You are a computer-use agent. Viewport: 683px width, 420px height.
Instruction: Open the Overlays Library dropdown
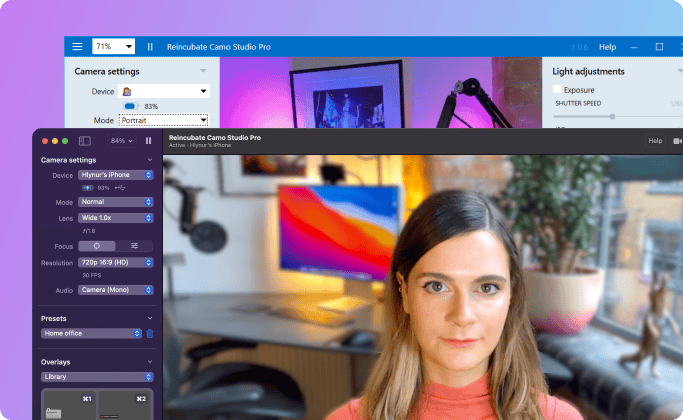pyautogui.click(x=97, y=377)
